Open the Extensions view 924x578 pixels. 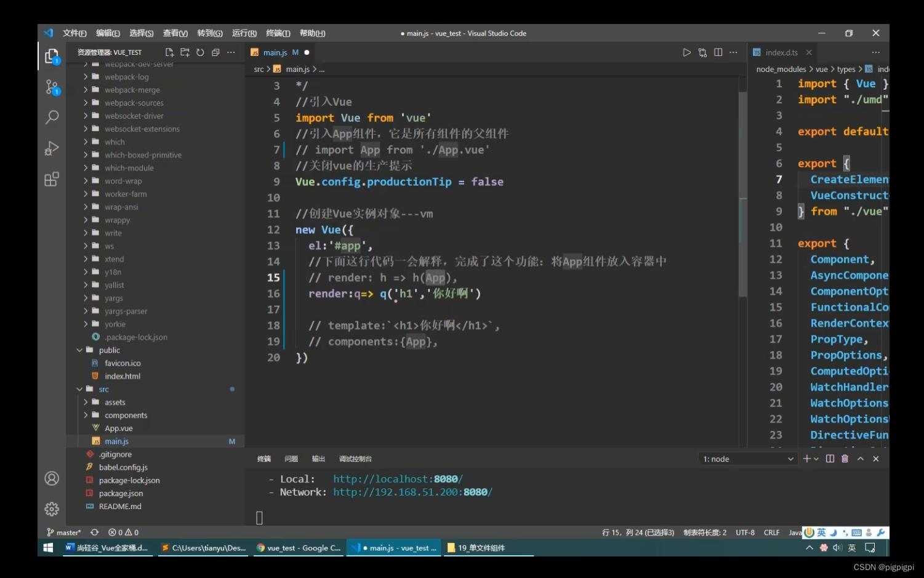click(x=52, y=179)
